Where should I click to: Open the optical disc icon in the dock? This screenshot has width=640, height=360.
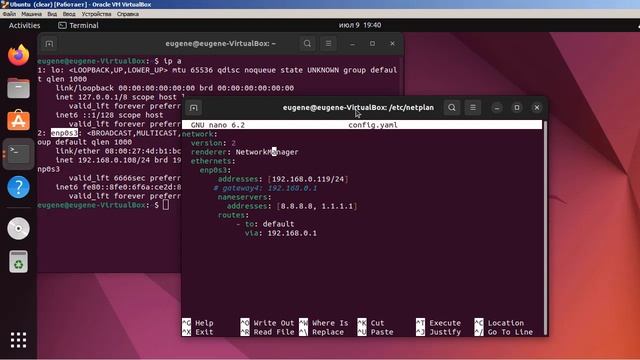(x=18, y=228)
